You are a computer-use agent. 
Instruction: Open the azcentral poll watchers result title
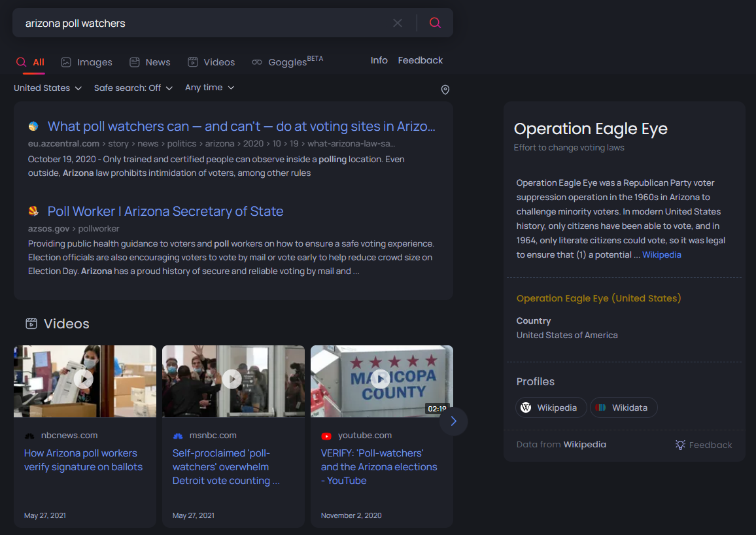click(x=241, y=126)
